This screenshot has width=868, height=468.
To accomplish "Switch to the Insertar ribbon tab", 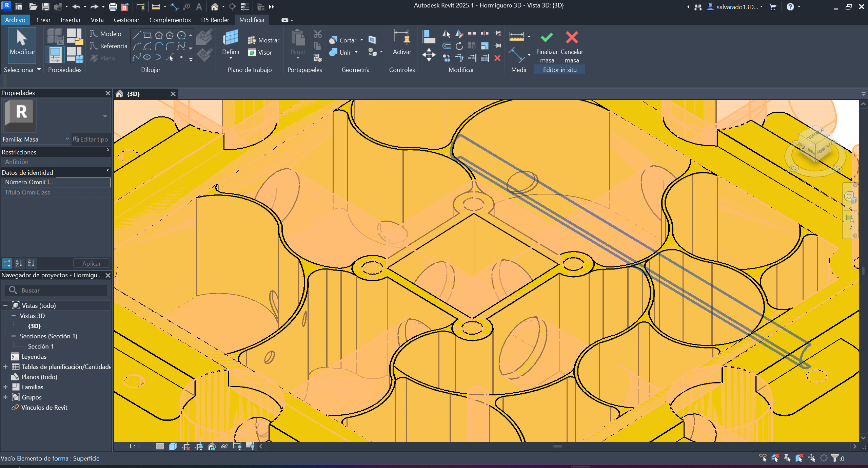I will pos(71,20).
